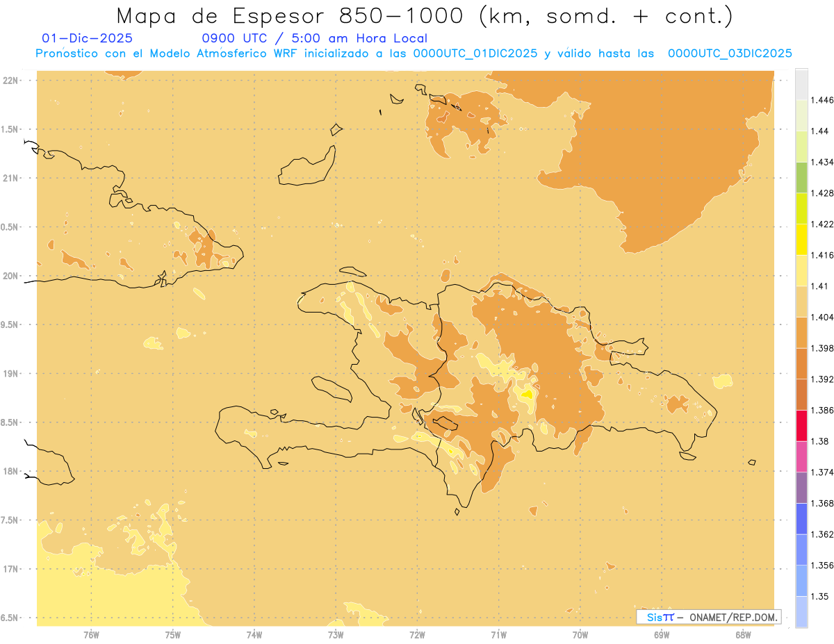This screenshot has height=644, width=834.
Task: Click the "7.5N" latitude label
Action: pyautogui.click(x=10, y=520)
